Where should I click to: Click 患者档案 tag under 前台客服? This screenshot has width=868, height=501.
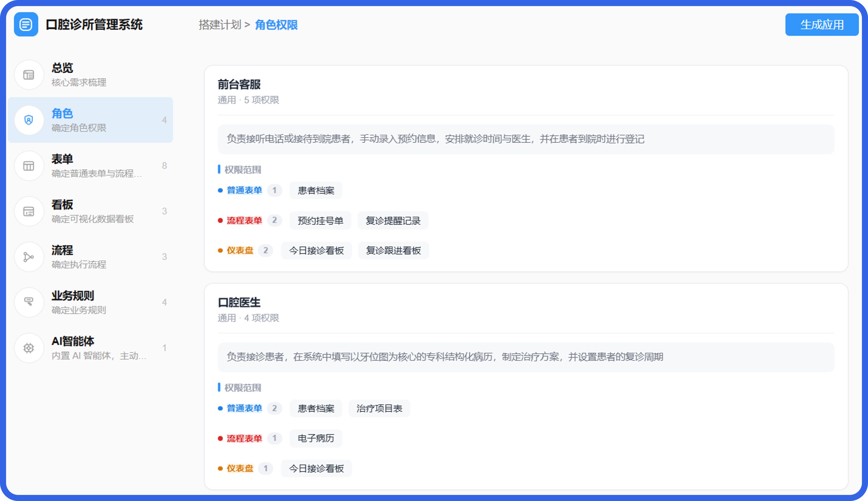click(x=316, y=191)
